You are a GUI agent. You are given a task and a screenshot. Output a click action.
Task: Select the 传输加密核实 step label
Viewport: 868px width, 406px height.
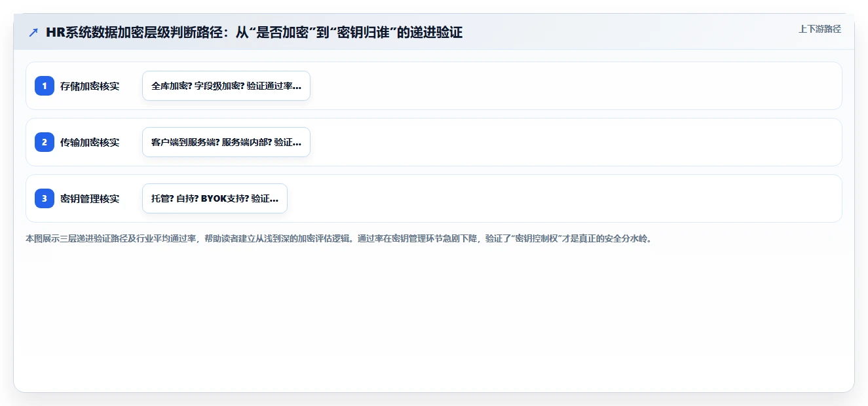click(x=90, y=142)
